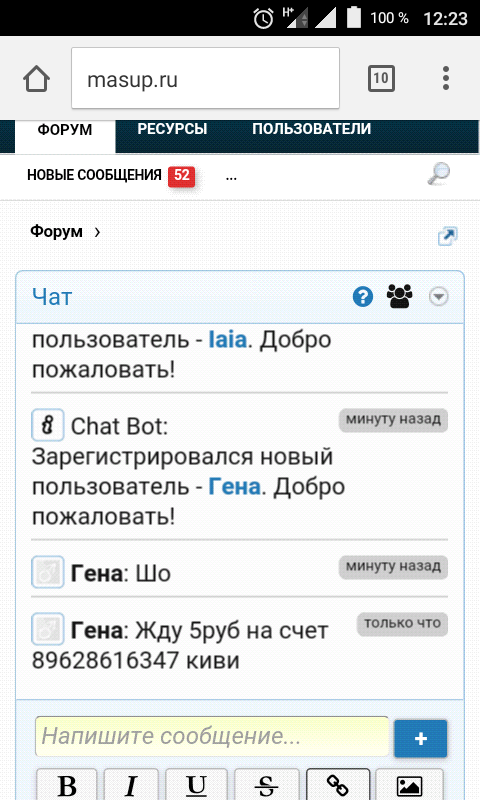Open the browser tabs counter showing 10

tap(381, 79)
